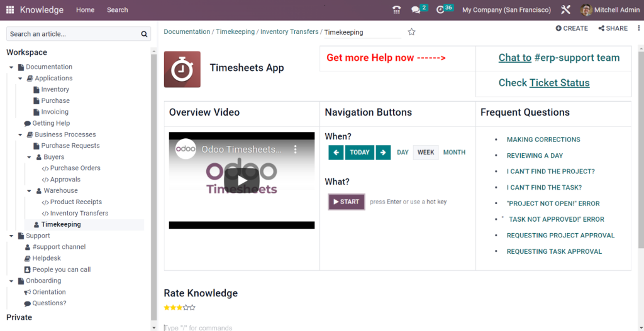Click the Knowledge app title

[42, 10]
